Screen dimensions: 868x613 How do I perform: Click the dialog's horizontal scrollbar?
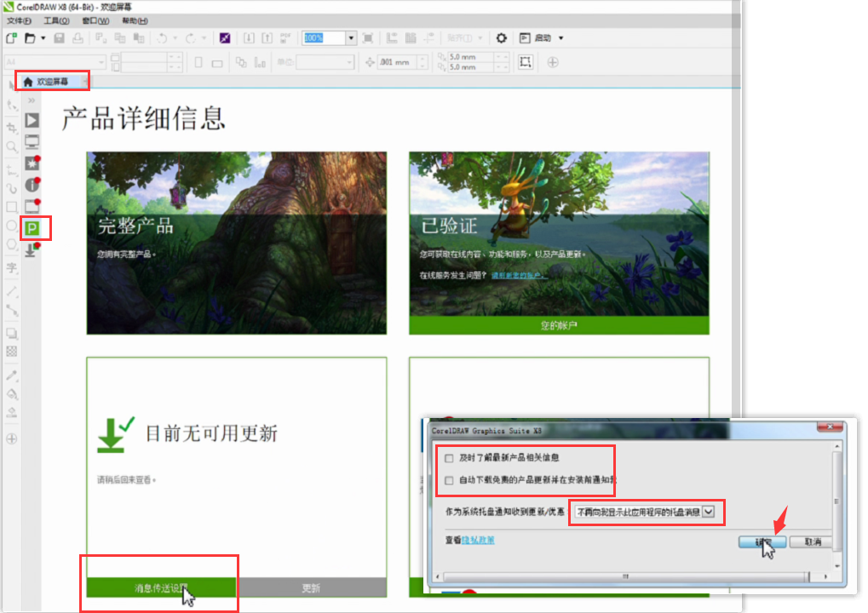pyautogui.click(x=626, y=576)
